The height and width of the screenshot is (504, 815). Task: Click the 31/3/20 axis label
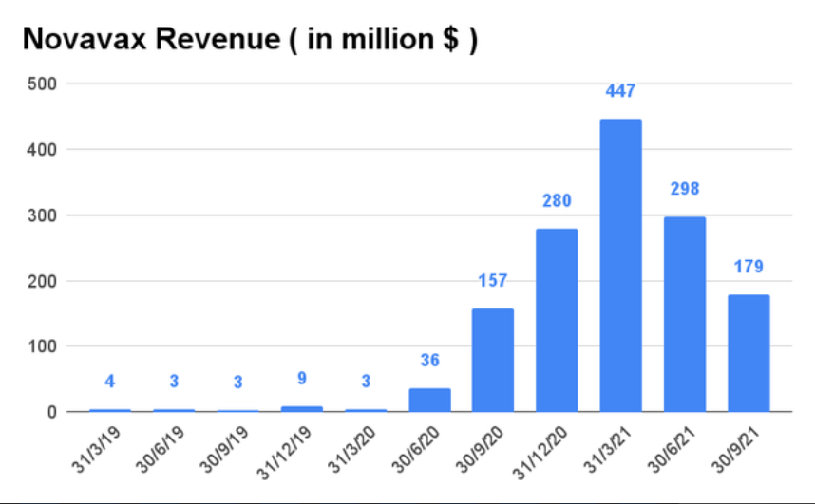351,450
